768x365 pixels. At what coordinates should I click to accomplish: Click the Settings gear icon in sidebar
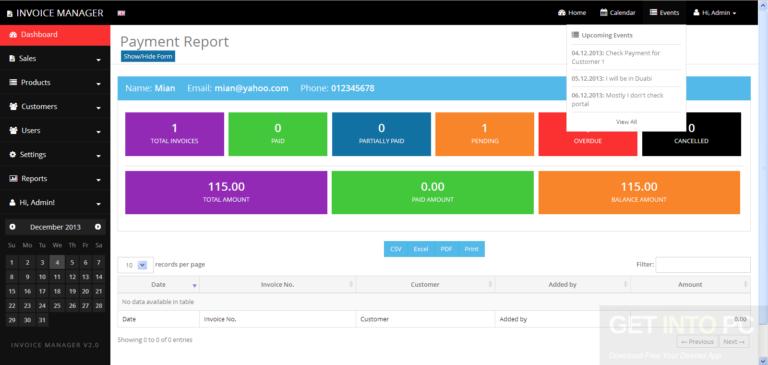point(13,155)
